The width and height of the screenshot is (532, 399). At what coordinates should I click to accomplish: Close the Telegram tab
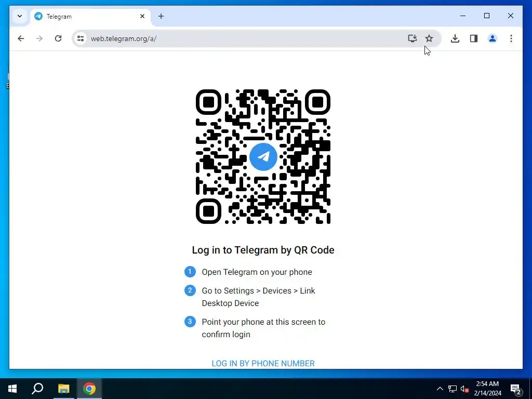coord(142,16)
